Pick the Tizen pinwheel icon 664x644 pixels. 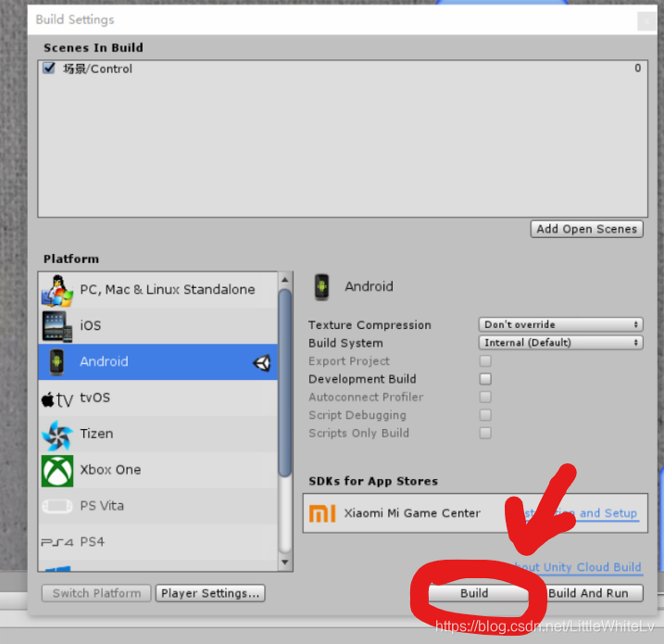[57, 435]
